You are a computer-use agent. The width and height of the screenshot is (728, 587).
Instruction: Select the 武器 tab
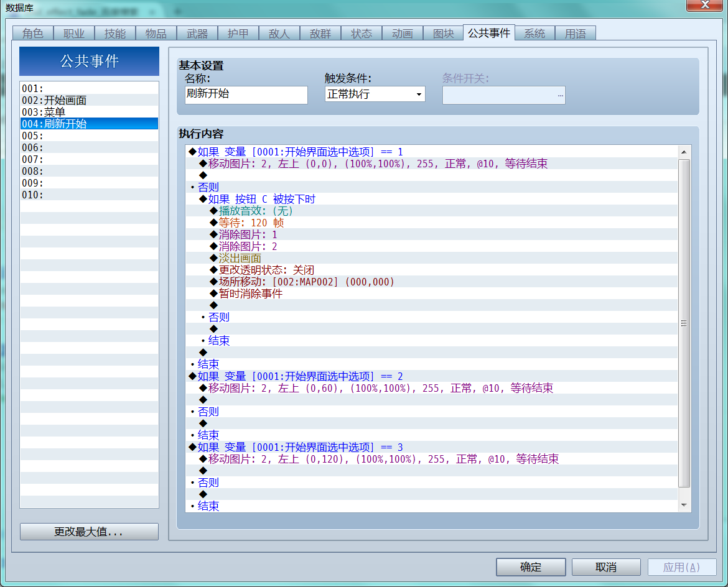click(197, 34)
